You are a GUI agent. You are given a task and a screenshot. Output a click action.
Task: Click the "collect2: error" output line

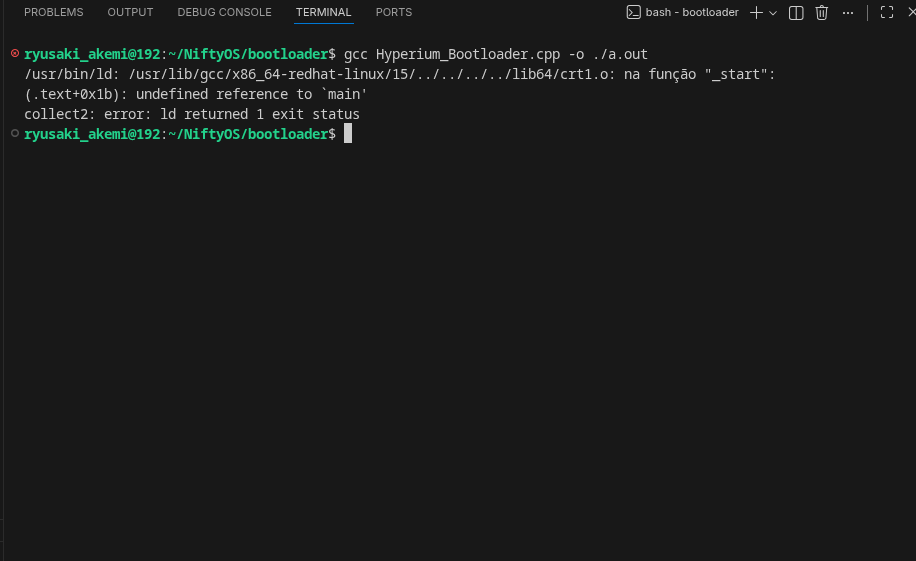tap(191, 114)
